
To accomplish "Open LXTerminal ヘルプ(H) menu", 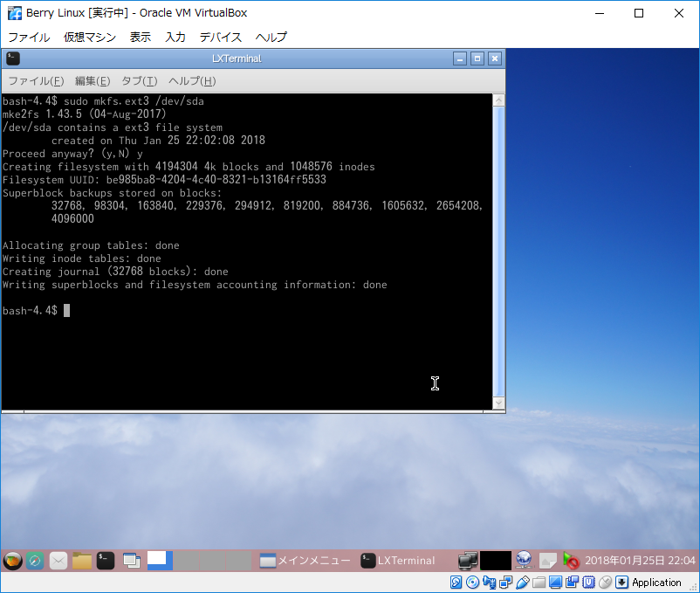I will (192, 81).
